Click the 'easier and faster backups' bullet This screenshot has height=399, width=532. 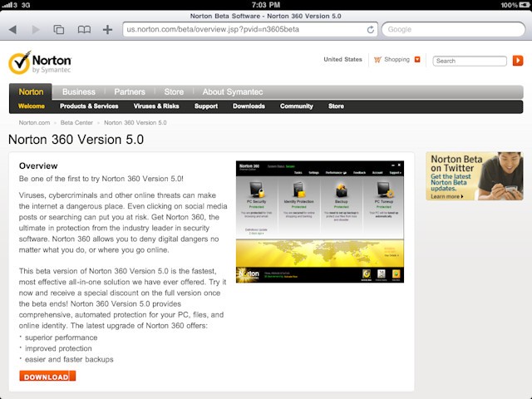tap(69, 359)
